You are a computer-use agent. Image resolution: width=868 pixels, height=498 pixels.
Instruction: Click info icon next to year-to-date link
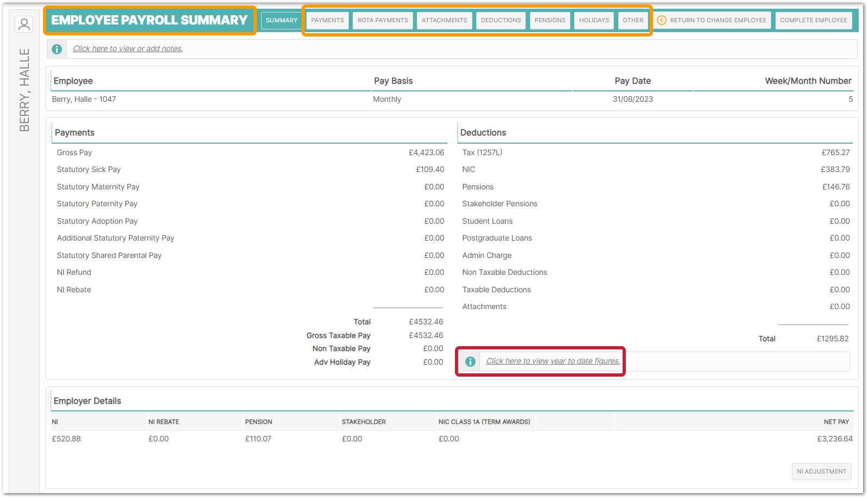click(470, 361)
